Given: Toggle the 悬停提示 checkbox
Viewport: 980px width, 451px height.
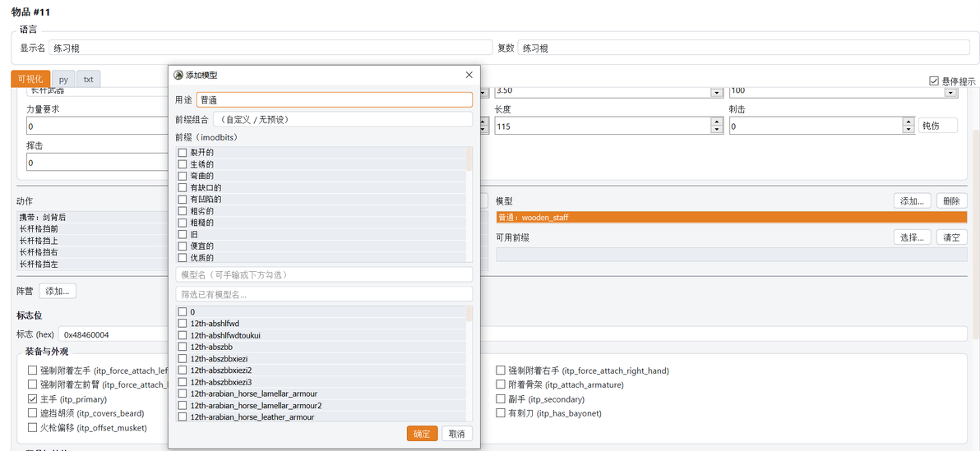Looking at the screenshot, I should (x=935, y=81).
